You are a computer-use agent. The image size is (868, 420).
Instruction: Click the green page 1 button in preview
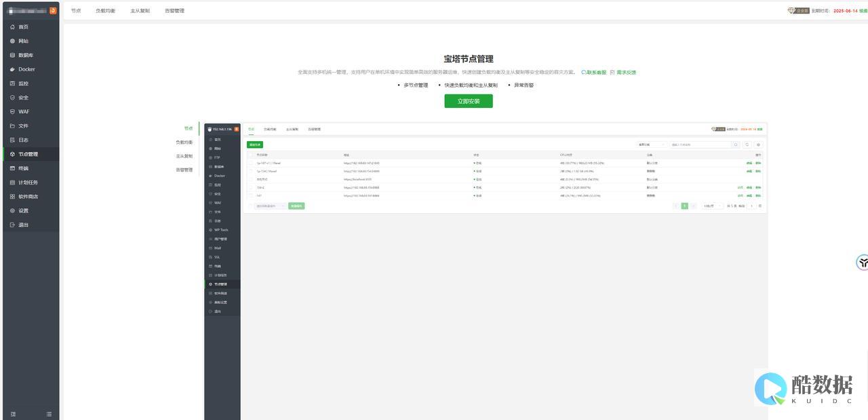685,206
